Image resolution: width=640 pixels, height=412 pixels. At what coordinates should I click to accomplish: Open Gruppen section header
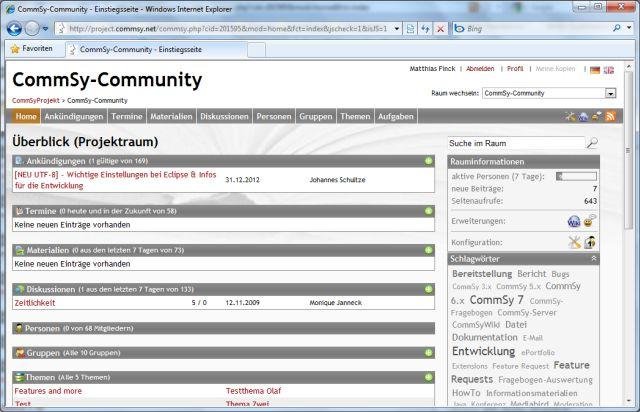[223, 353]
